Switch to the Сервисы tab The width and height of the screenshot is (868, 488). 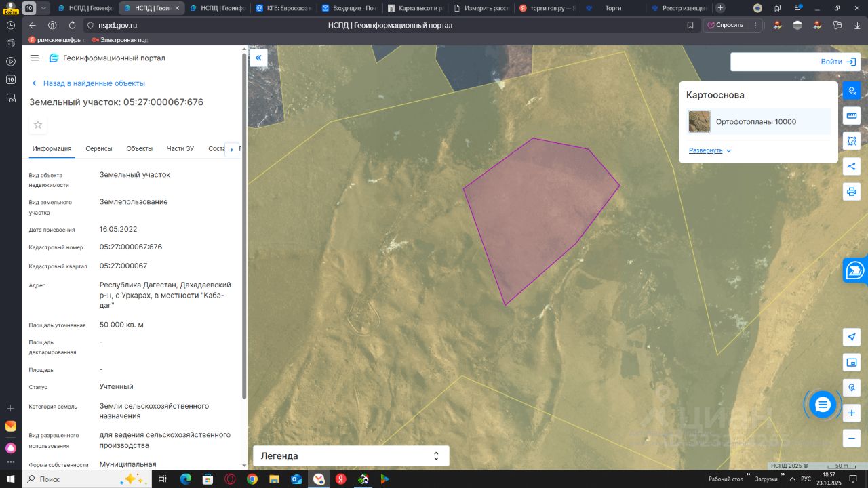coord(99,149)
